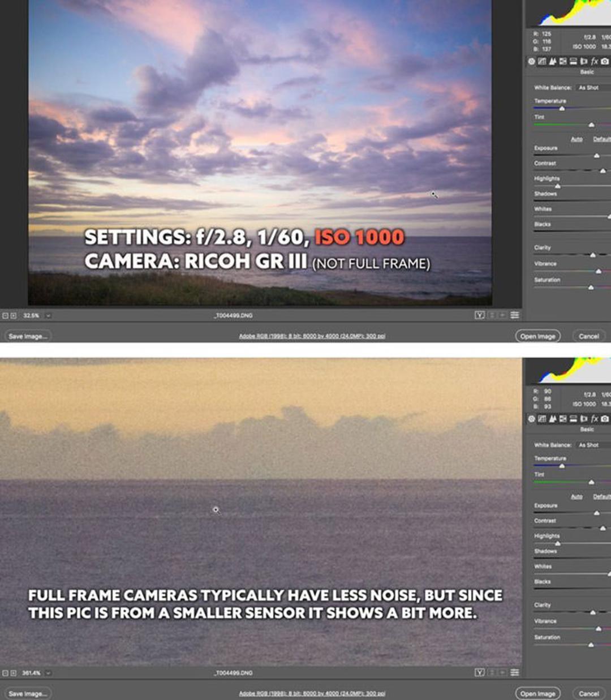Open the Detail panel in the top window

coord(553,61)
